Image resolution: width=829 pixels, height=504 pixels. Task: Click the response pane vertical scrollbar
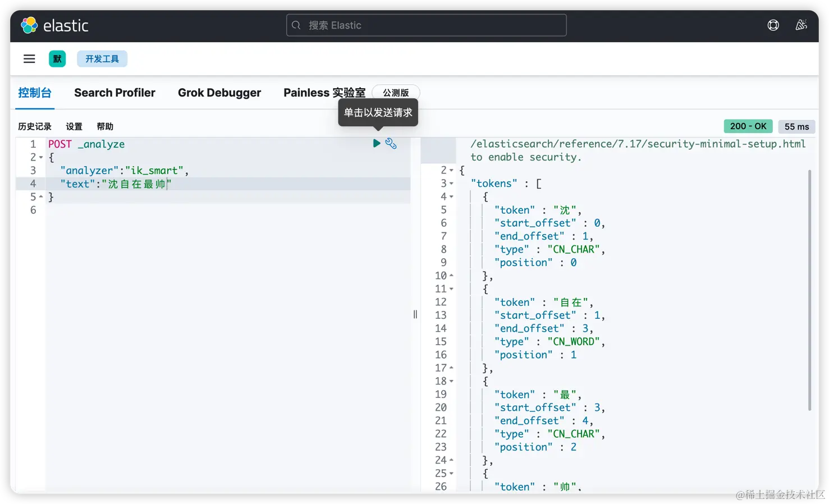tap(809, 290)
